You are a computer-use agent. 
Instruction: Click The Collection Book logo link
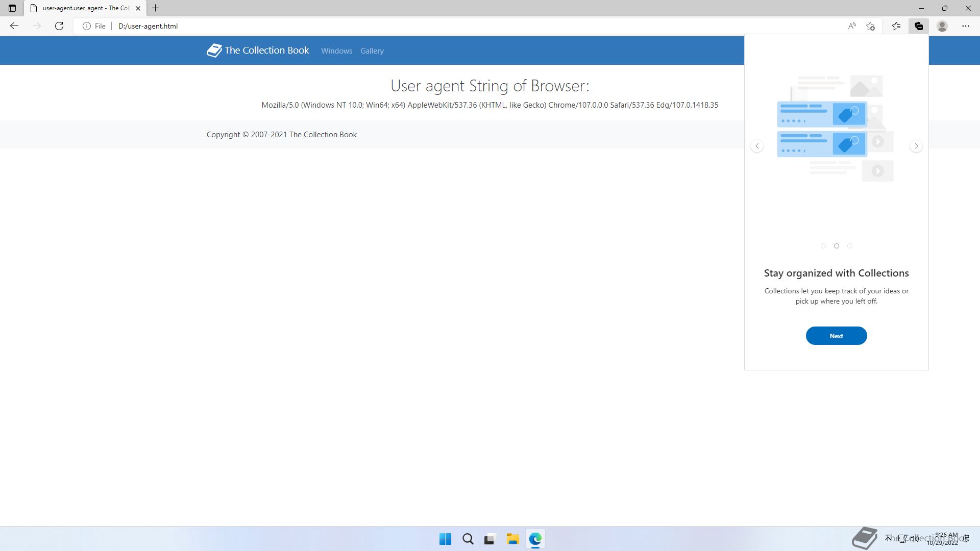258,51
